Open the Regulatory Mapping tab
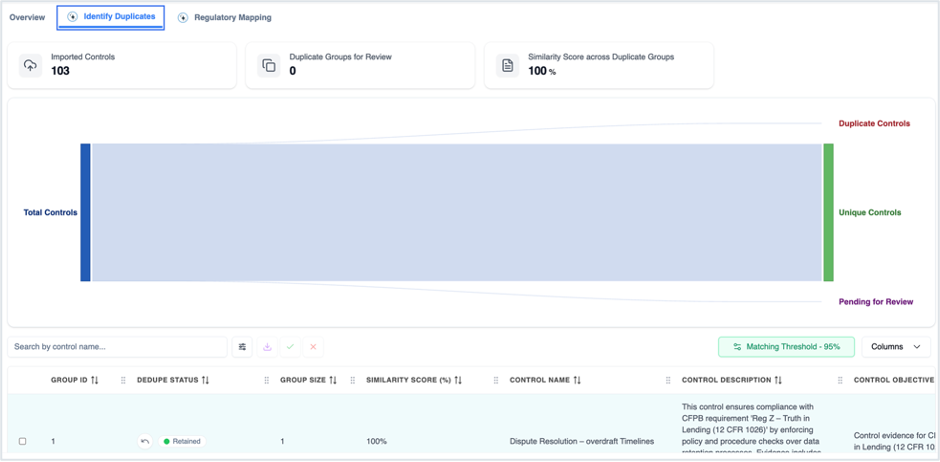Viewport: 940px width, 462px height. click(224, 18)
